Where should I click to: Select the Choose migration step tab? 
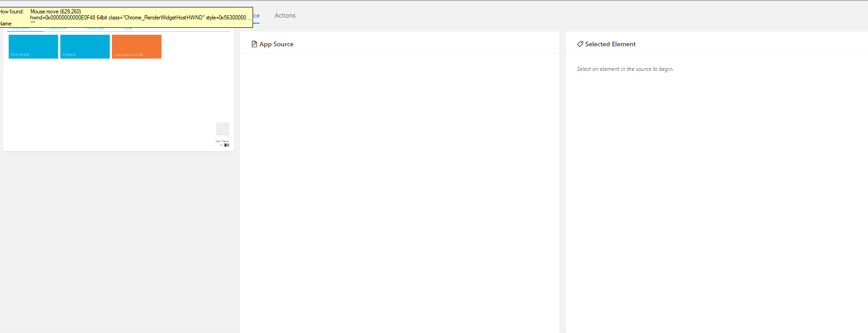point(20,29)
